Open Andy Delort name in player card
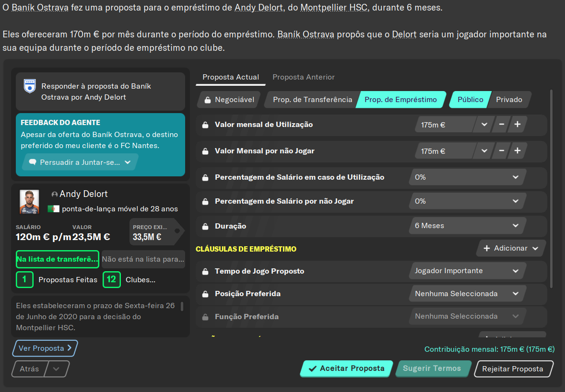The image size is (565, 392). [x=83, y=194]
